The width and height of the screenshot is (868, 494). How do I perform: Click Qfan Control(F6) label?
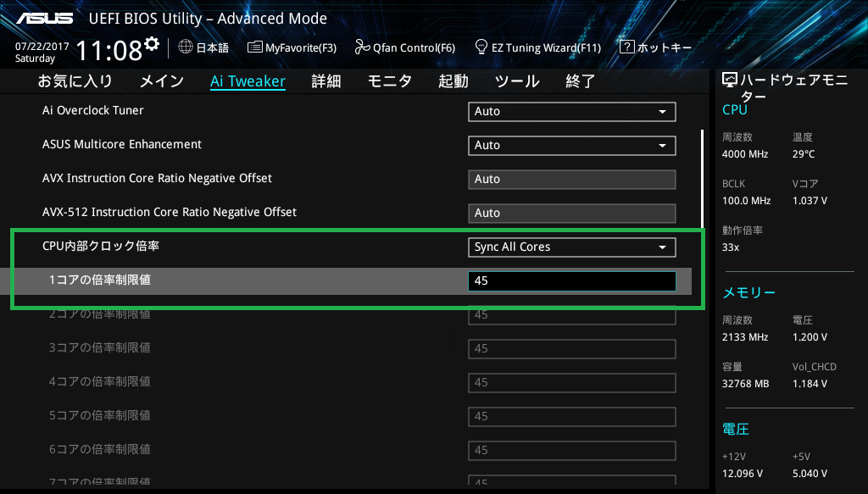pos(414,48)
